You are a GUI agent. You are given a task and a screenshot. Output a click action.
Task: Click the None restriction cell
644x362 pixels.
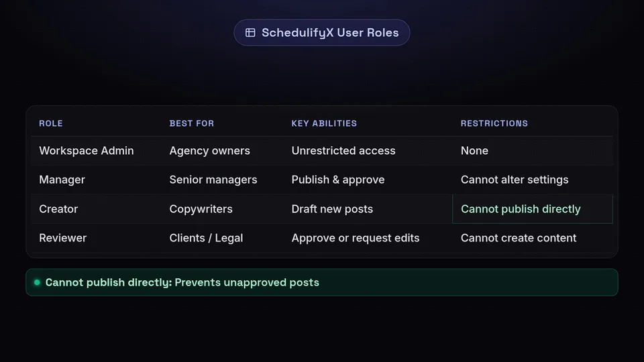click(x=474, y=151)
